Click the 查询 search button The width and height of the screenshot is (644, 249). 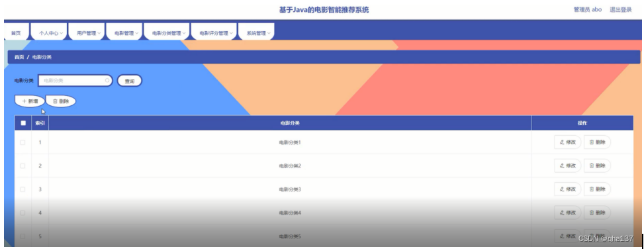(129, 81)
